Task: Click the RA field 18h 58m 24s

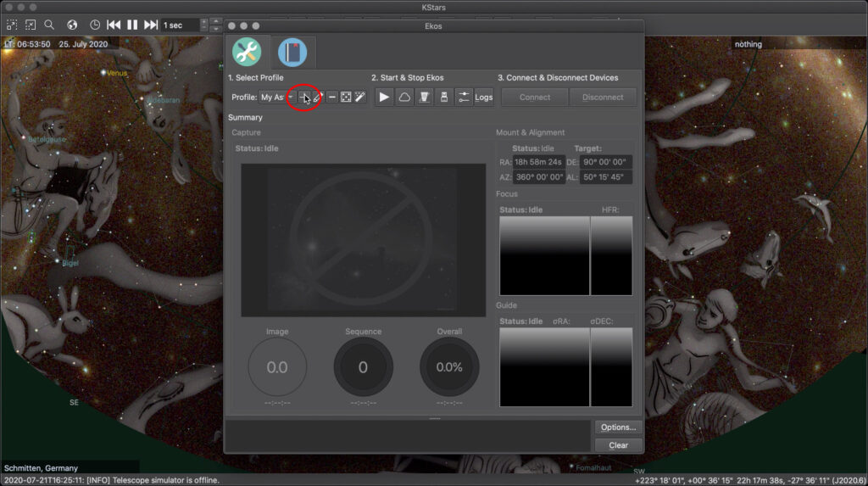Action: click(538, 162)
